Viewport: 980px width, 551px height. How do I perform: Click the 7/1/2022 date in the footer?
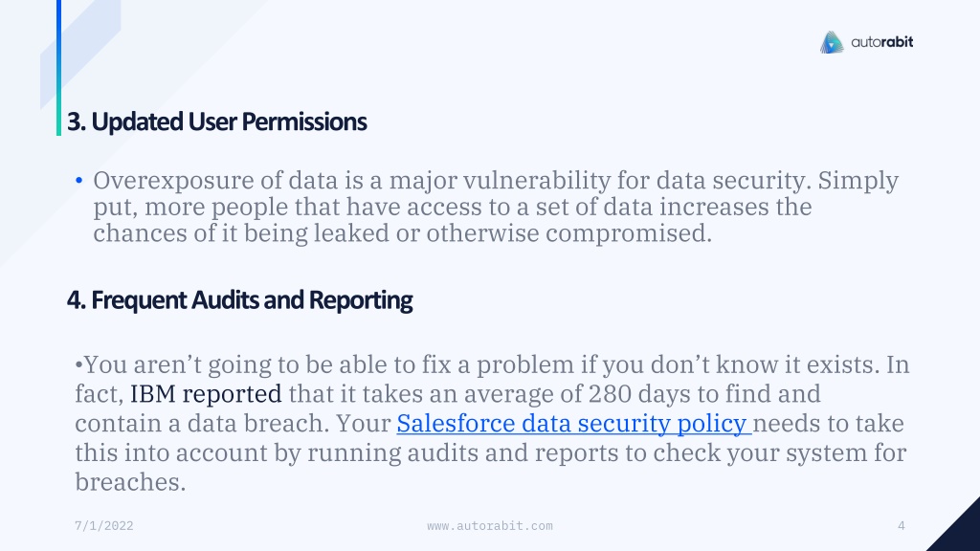103,526
